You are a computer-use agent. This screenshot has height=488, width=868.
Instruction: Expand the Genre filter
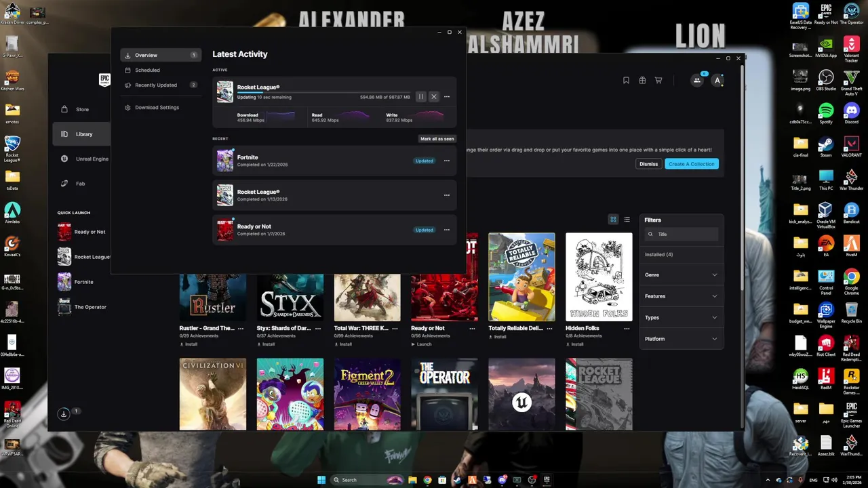tap(681, 274)
